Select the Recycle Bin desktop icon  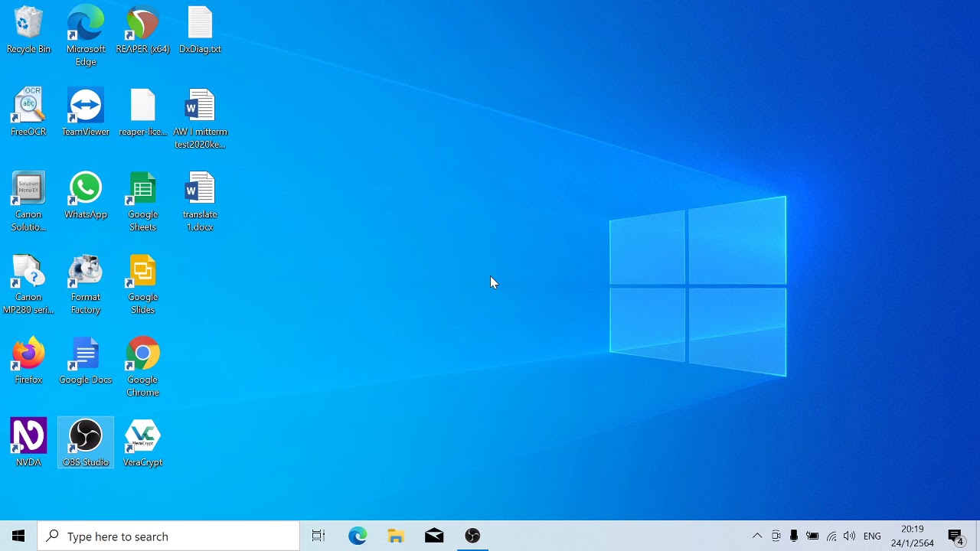click(x=28, y=31)
